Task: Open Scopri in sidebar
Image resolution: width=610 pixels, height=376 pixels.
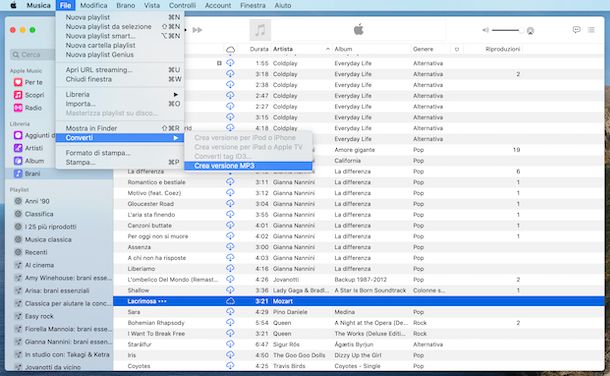Action: (34, 95)
